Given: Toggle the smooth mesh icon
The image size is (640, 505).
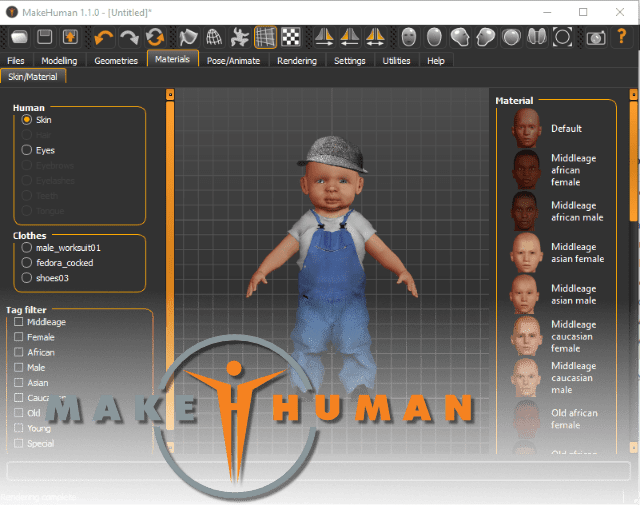Looking at the screenshot, I should coord(188,38).
